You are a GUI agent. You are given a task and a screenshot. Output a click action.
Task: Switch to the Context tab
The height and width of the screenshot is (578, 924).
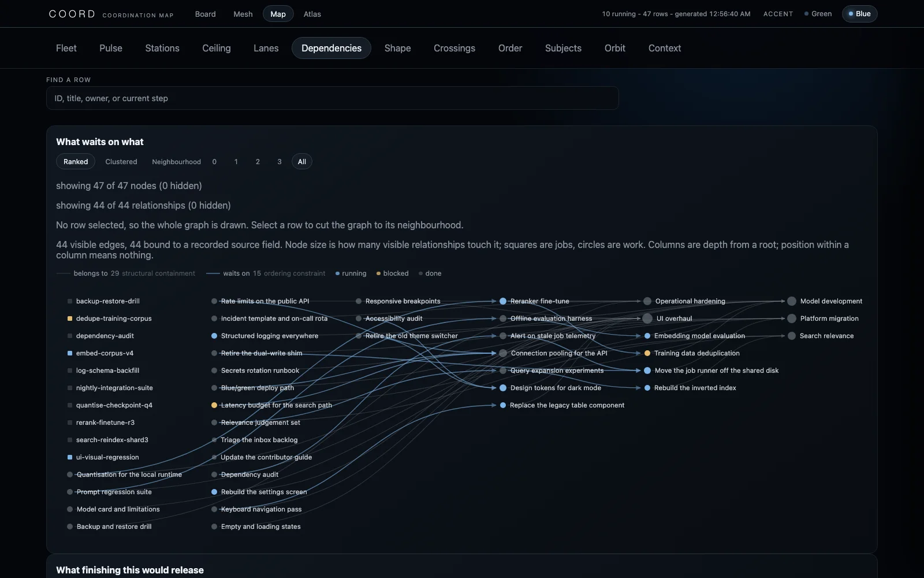coord(665,48)
